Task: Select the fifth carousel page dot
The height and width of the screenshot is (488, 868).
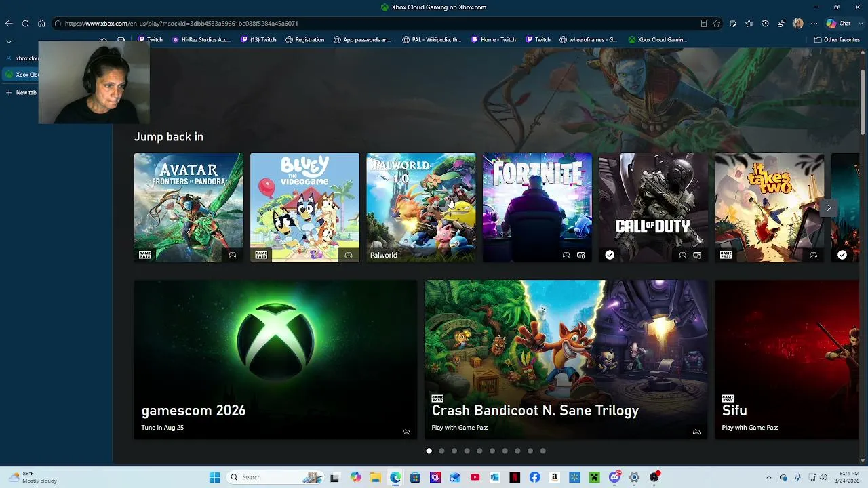Action: [x=479, y=451]
